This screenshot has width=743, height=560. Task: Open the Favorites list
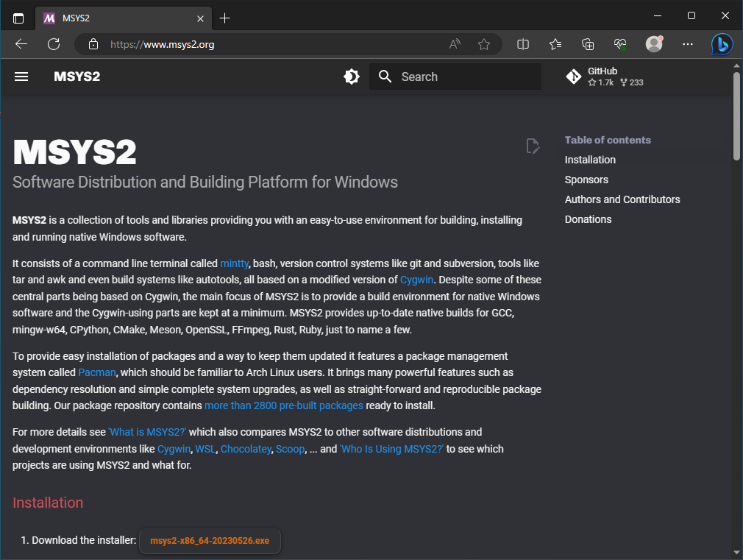(555, 44)
